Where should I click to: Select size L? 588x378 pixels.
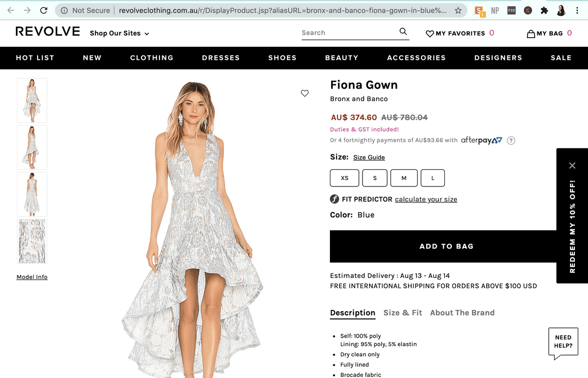[x=432, y=178]
